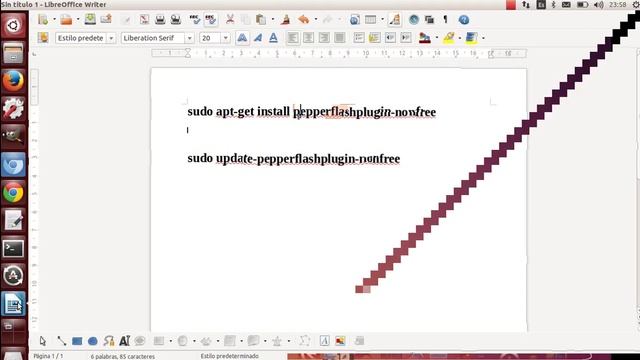640x360 pixels.
Task: Insert a hyperlink with the globe-document icon
Action: (x=355, y=20)
